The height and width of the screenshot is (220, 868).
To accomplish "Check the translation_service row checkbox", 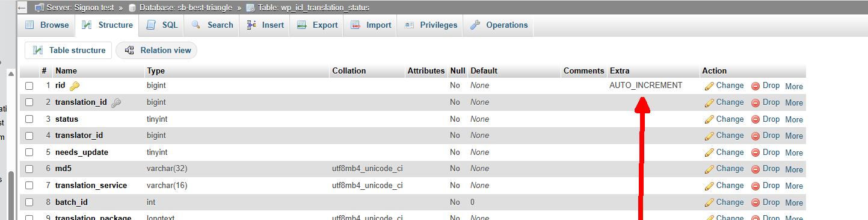I will pyautogui.click(x=29, y=186).
